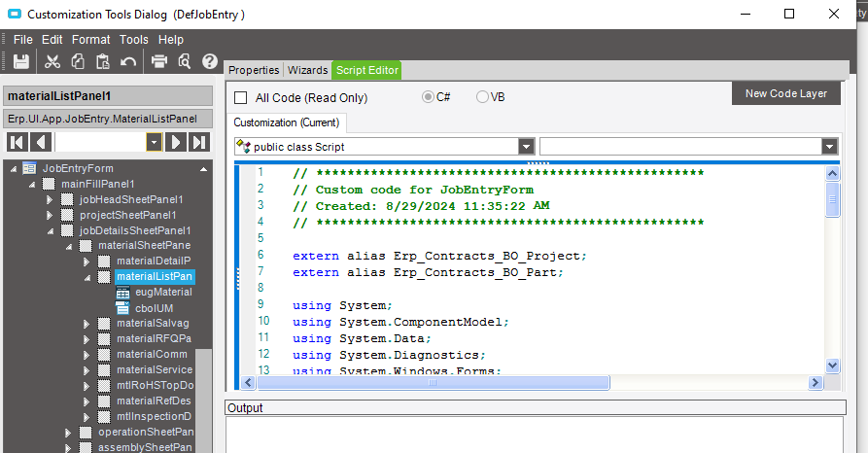Click the JobEntryForm form icon
Image resolution: width=868 pixels, height=453 pixels.
point(29,168)
